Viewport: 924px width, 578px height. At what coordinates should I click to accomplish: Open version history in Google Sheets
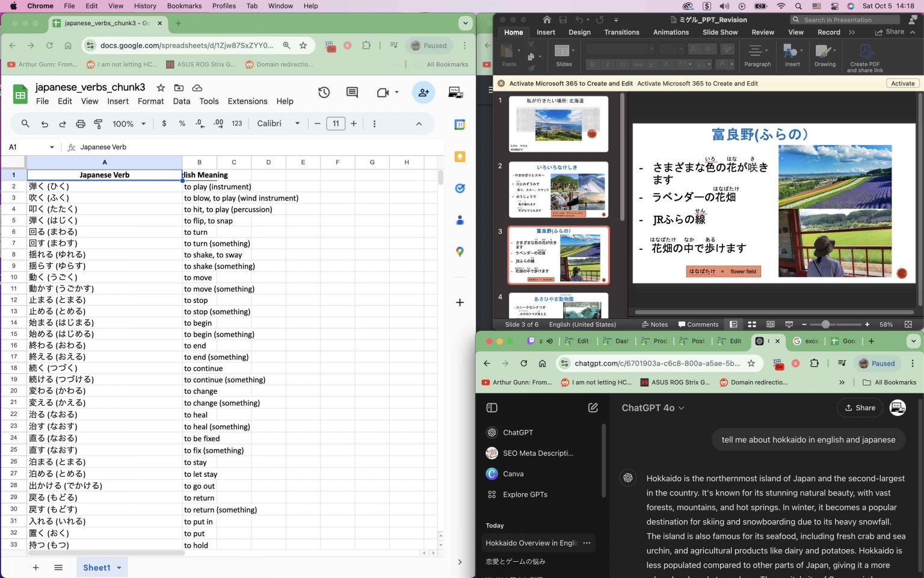click(324, 93)
